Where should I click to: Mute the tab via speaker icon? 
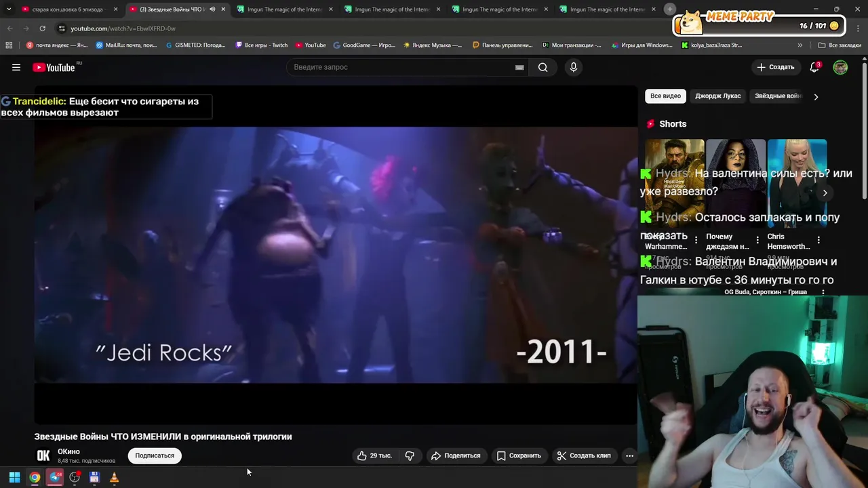tap(212, 9)
